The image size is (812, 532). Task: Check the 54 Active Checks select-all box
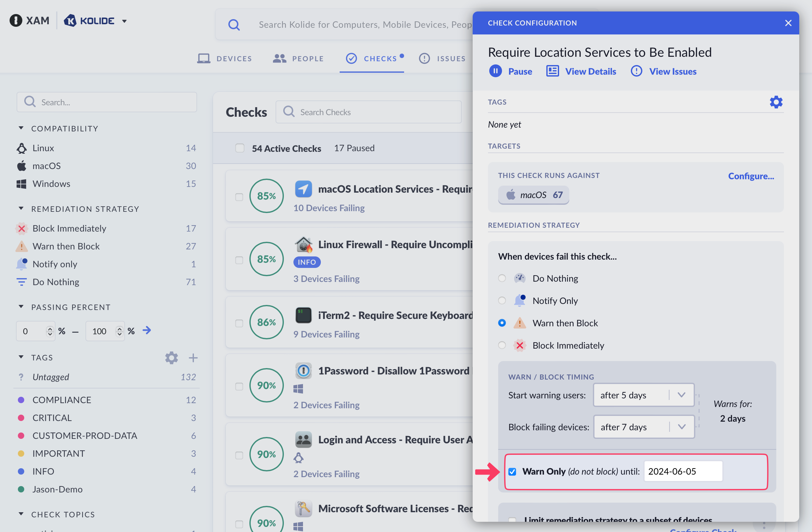click(x=240, y=148)
